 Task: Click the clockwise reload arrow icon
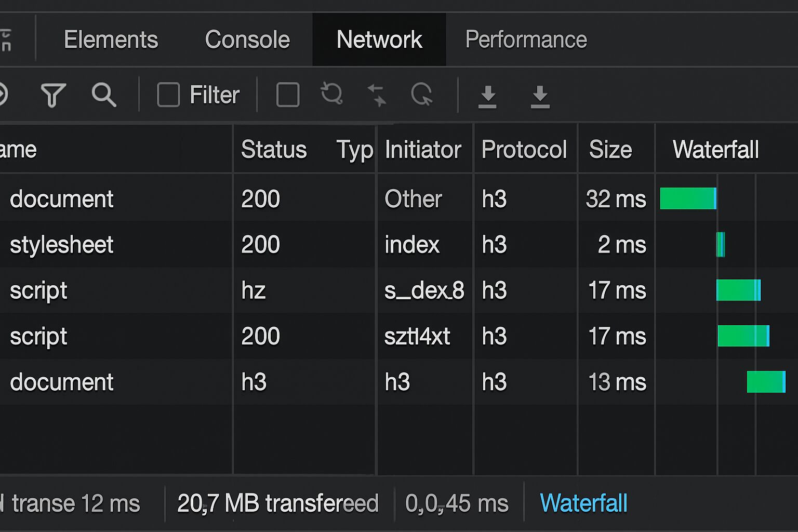421,95
